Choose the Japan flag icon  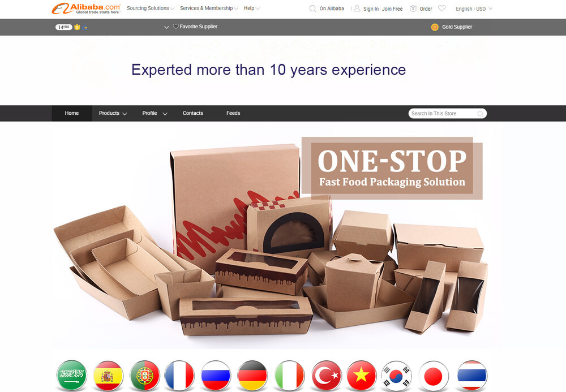pyautogui.click(x=433, y=376)
